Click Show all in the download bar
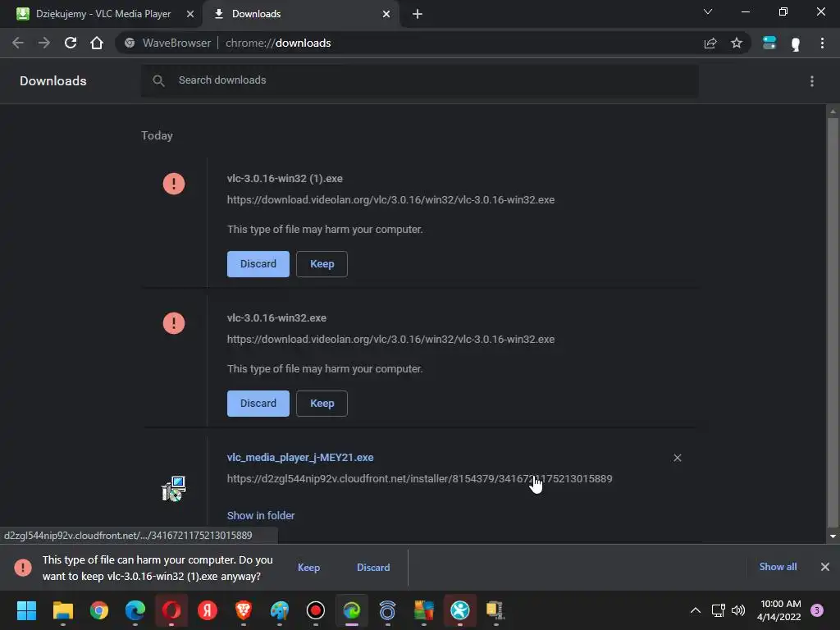This screenshot has height=630, width=840. tap(778, 567)
